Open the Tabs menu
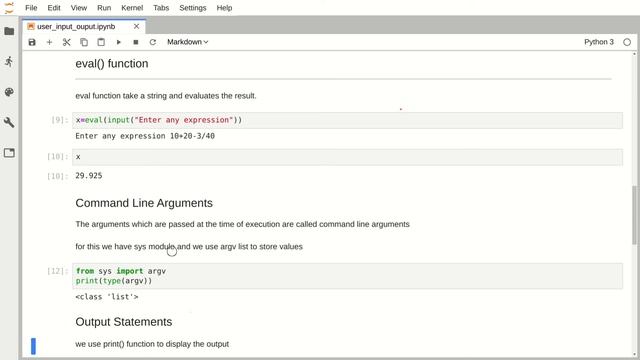The width and height of the screenshot is (640, 360). tap(161, 8)
